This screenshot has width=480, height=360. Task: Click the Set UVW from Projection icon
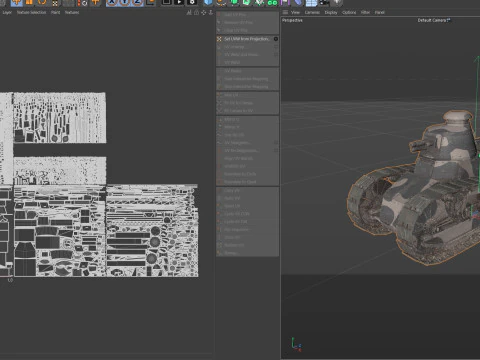pos(219,39)
